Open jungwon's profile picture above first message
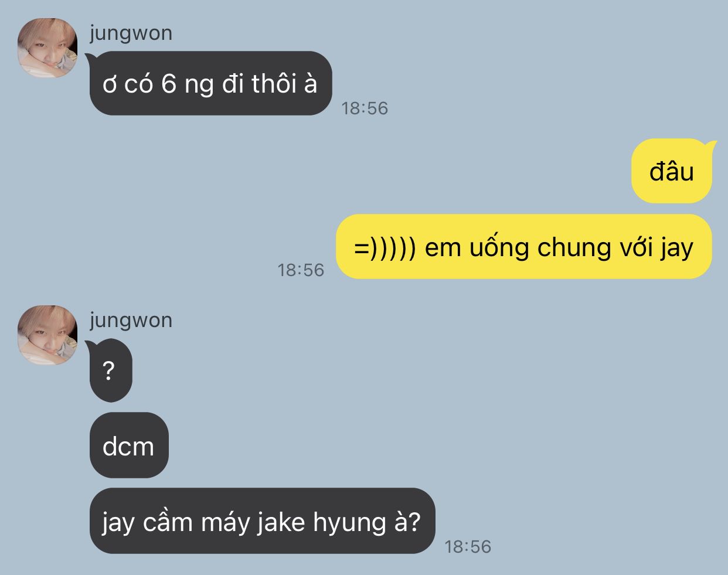 (x=47, y=48)
